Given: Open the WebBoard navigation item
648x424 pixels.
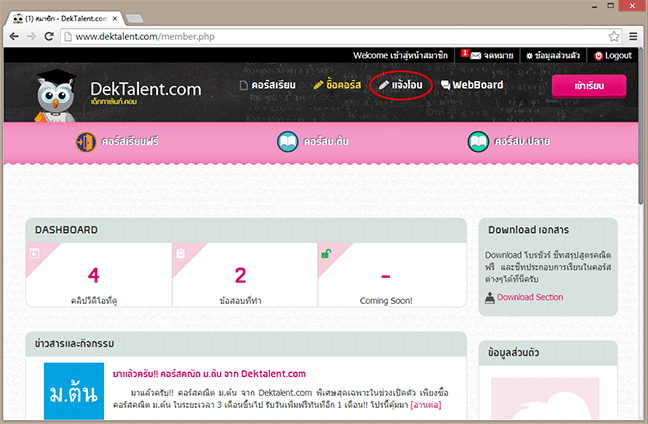Looking at the screenshot, I should 472,86.
